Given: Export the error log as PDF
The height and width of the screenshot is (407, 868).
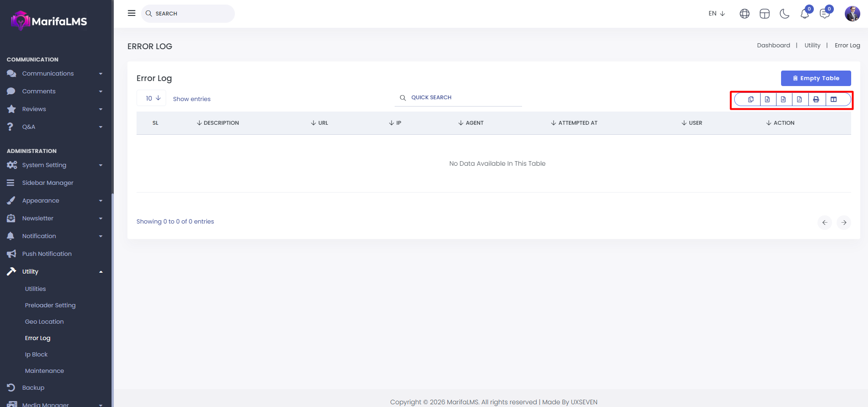Looking at the screenshot, I should pyautogui.click(x=800, y=99).
